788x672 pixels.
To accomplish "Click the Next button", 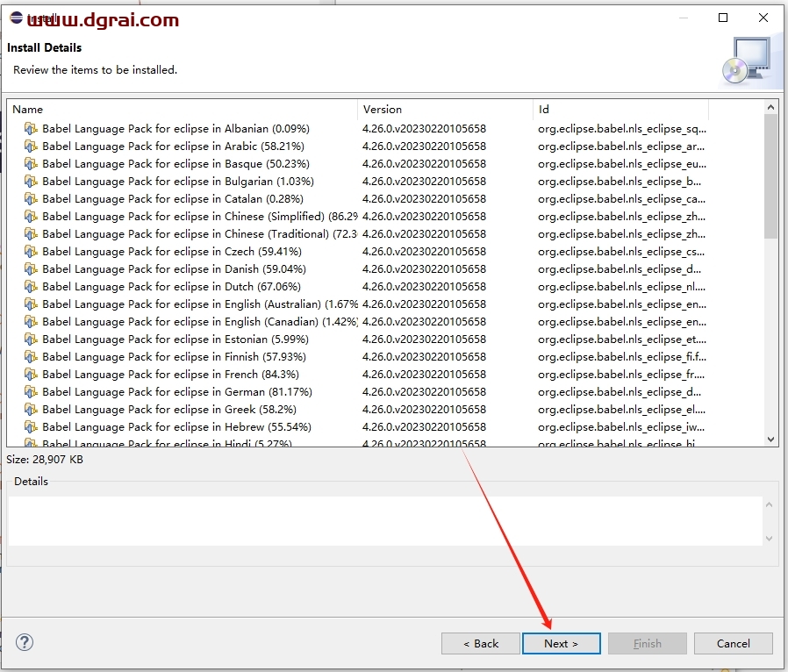I will click(x=562, y=643).
